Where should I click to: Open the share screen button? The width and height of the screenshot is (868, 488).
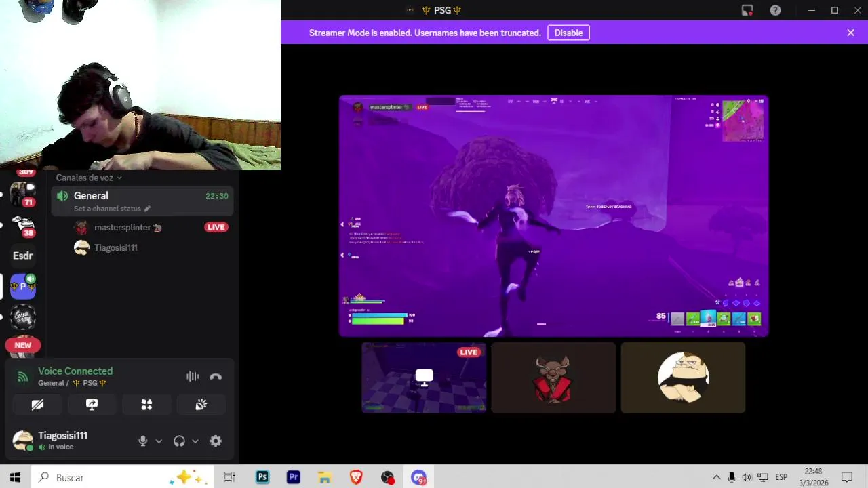[x=92, y=405]
